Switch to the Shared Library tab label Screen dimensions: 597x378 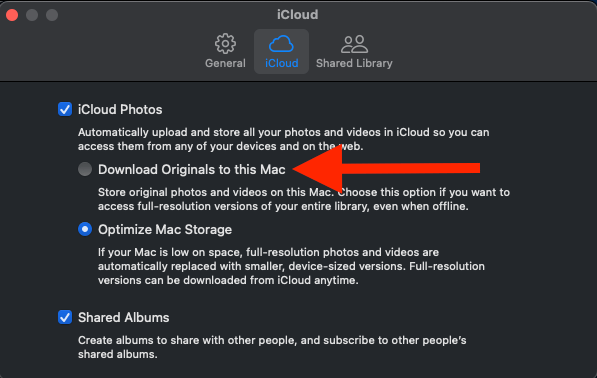click(x=354, y=63)
